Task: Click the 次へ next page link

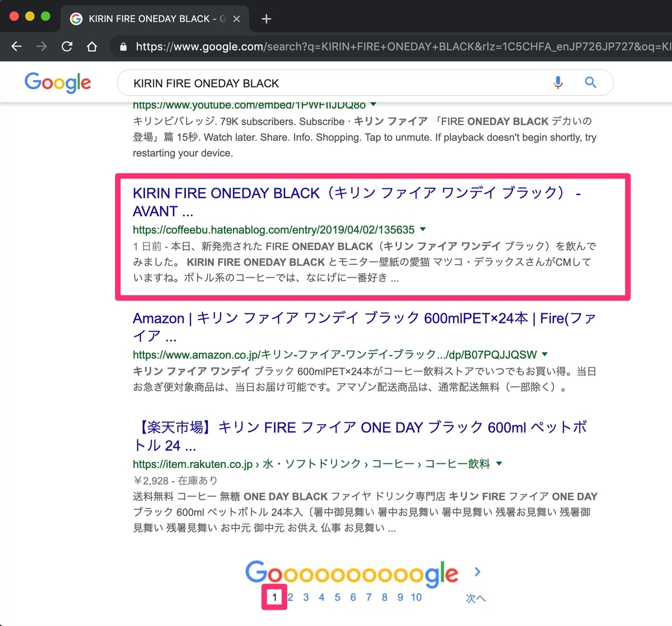Action: (x=475, y=598)
